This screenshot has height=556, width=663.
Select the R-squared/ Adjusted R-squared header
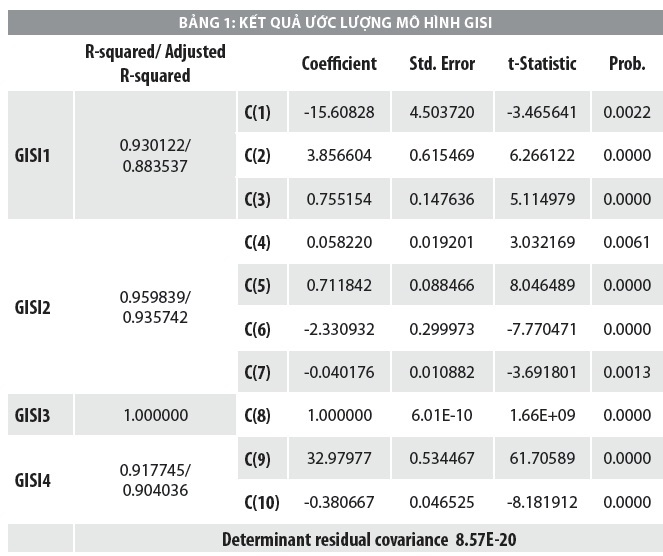coord(155,63)
